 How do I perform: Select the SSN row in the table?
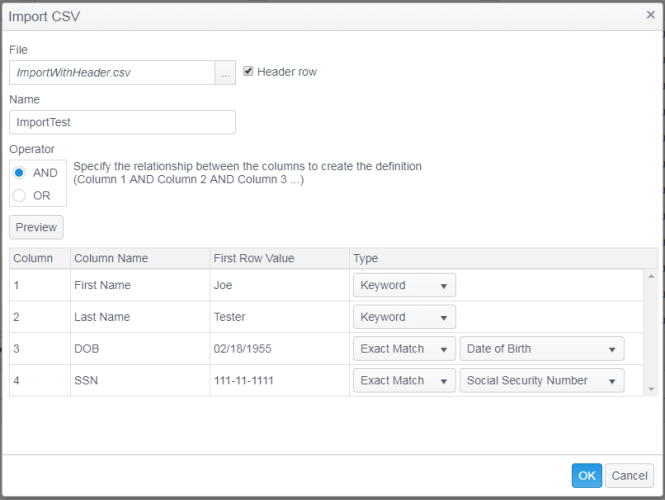pyautogui.click(x=138, y=381)
